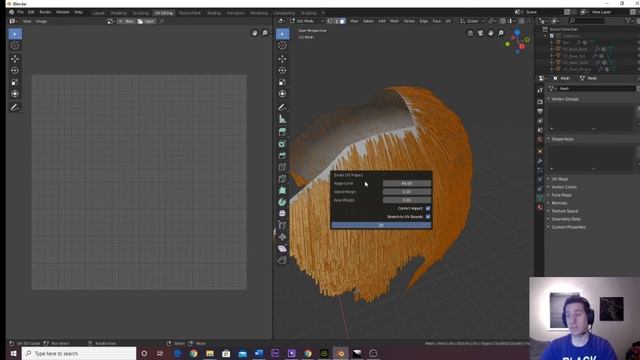The height and width of the screenshot is (360, 640).
Task: Expand the UV Maps panel
Action: pyautogui.click(x=560, y=179)
